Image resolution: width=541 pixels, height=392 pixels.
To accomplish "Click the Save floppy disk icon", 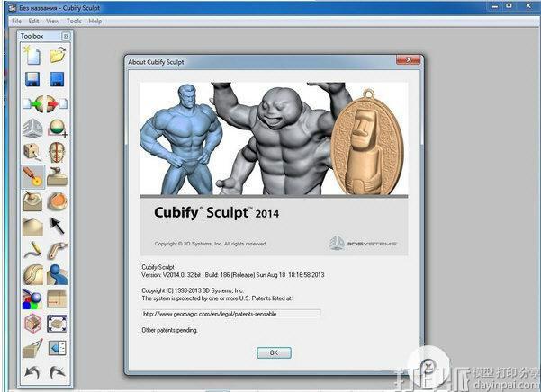I will [32, 79].
